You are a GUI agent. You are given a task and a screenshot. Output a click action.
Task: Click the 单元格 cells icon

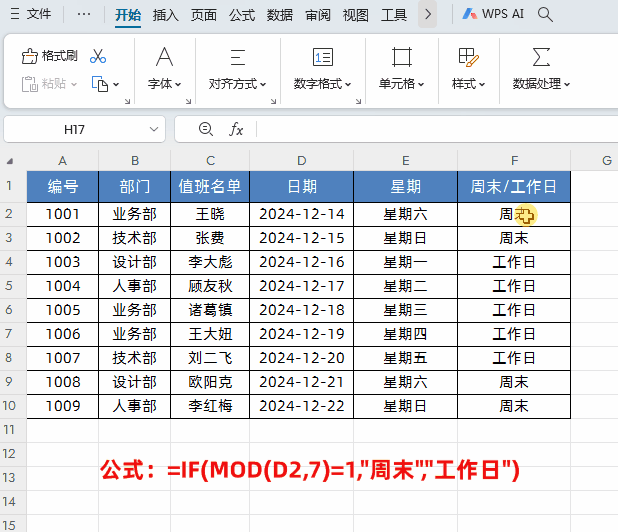click(402, 57)
